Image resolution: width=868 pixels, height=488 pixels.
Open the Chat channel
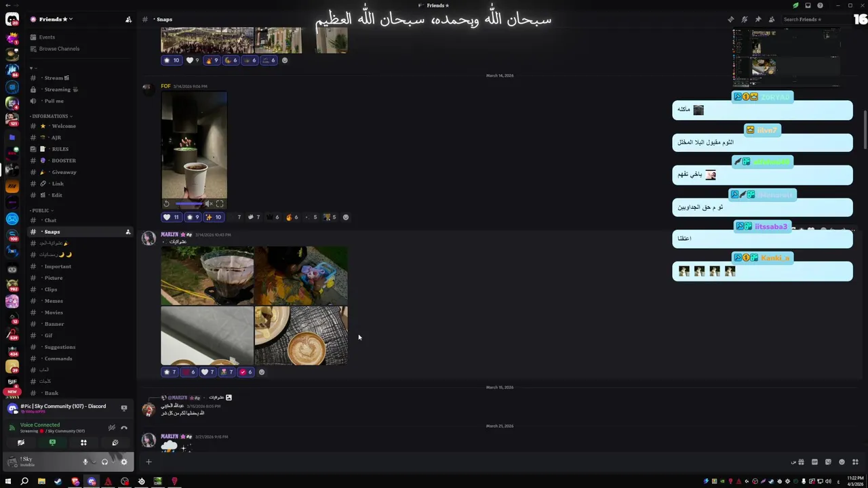(x=80, y=220)
